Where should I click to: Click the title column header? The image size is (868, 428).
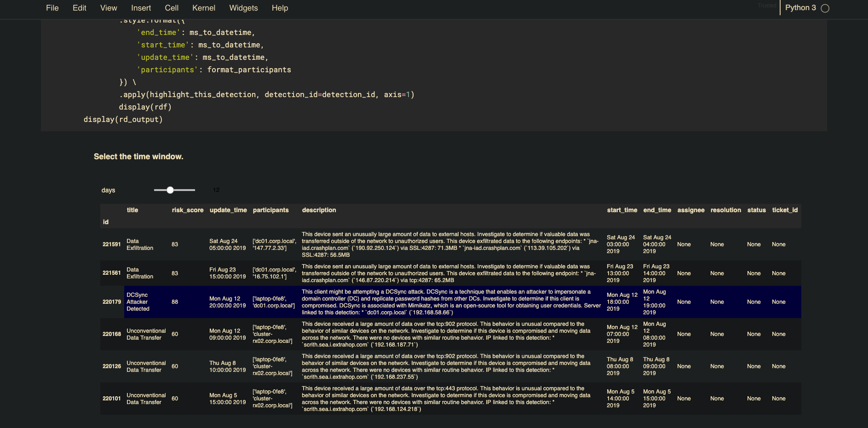pos(132,210)
